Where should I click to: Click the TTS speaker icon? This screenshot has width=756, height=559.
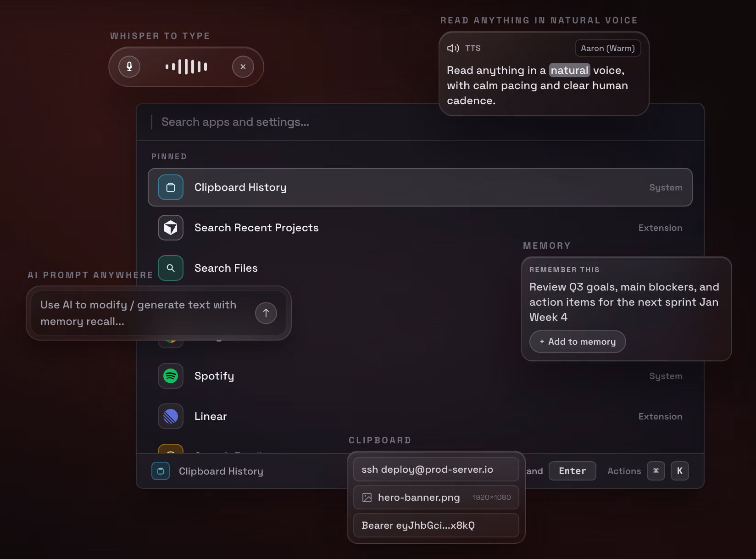pyautogui.click(x=453, y=48)
